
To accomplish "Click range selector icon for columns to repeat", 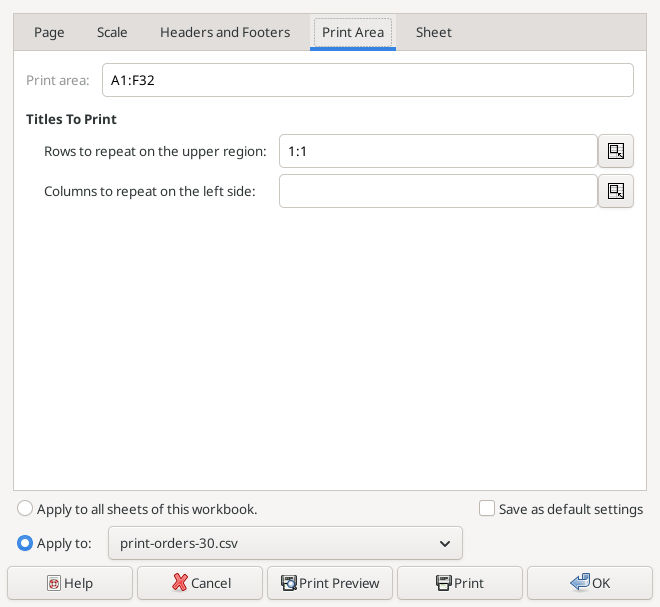I will 615,191.
